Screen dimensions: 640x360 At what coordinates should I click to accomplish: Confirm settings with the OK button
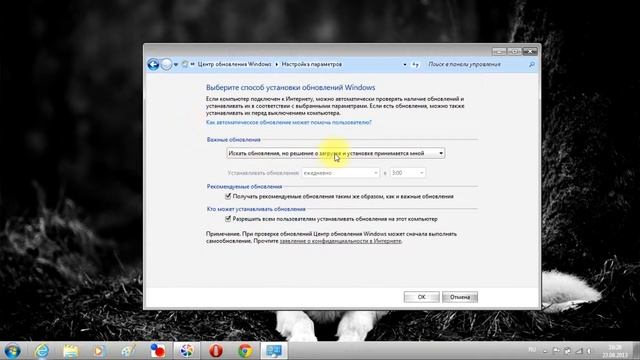(x=422, y=297)
